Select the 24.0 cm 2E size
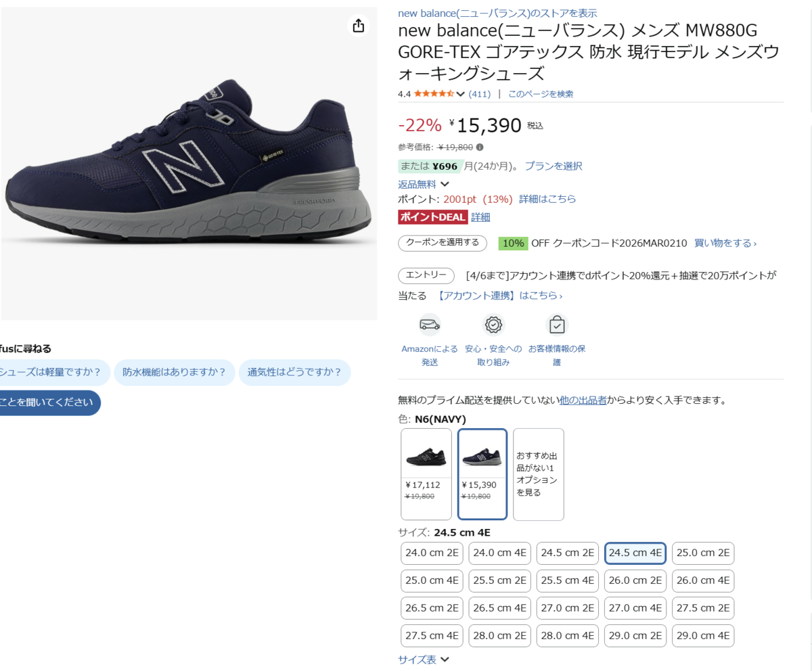812x671 pixels. (x=432, y=553)
